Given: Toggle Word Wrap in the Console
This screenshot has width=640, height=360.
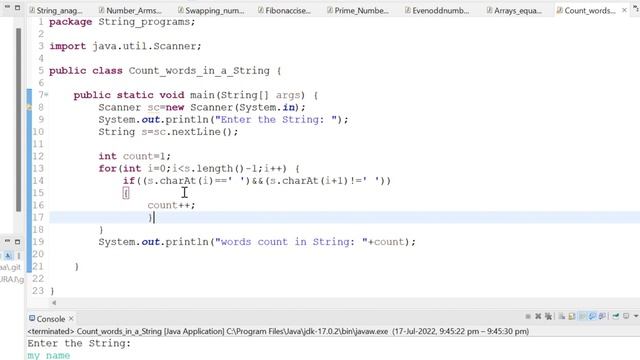Looking at the screenshot, I should (x=582, y=316).
